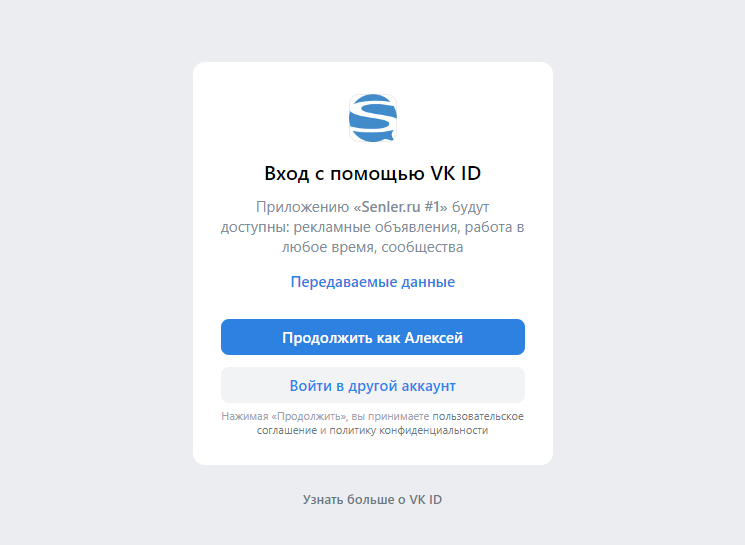Click the word Приложению in the description

click(303, 207)
